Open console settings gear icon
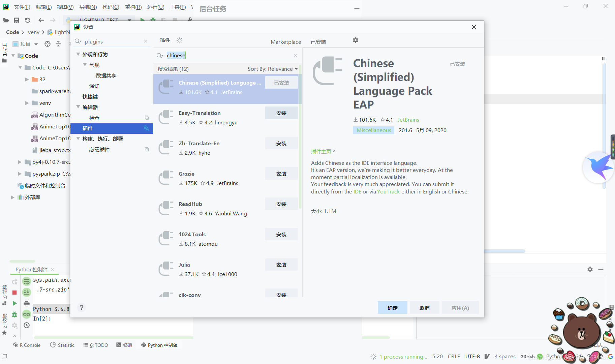 pyautogui.click(x=14, y=326)
